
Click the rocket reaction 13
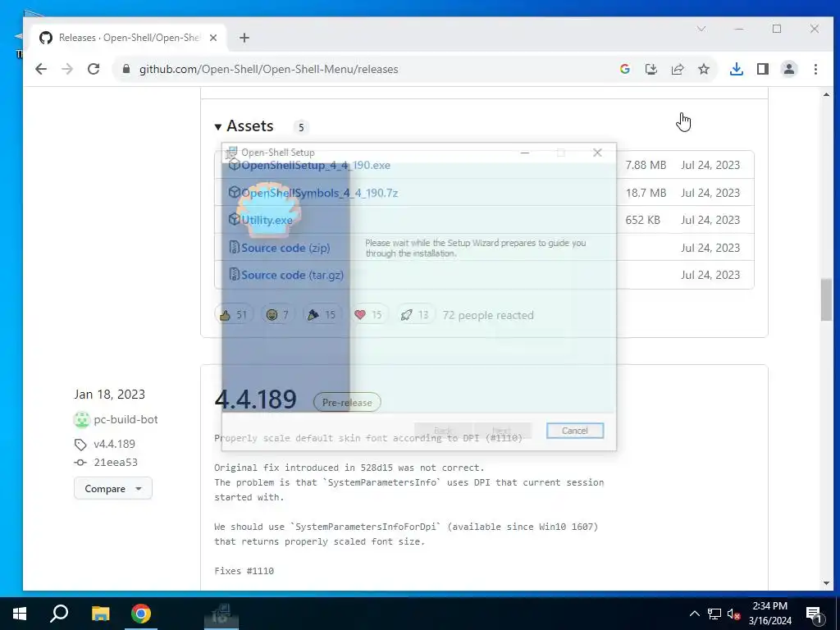415,315
